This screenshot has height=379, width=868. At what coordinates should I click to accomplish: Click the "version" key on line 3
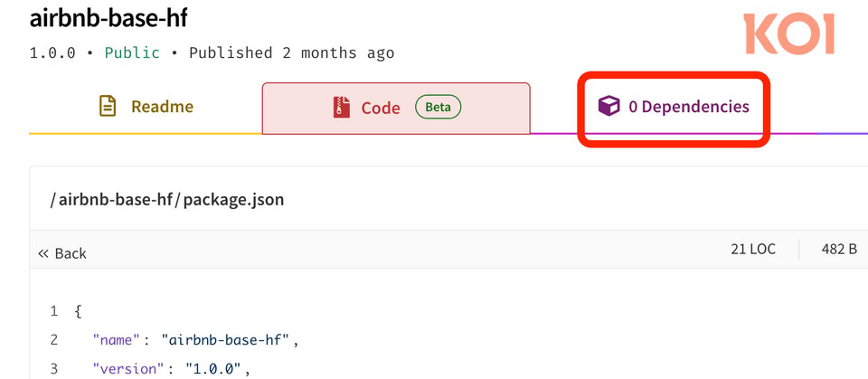pos(131,368)
